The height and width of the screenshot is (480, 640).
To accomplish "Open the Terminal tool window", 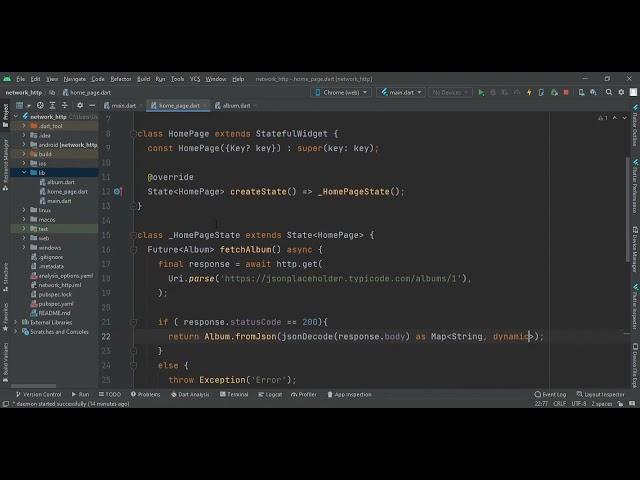I will tap(234, 395).
